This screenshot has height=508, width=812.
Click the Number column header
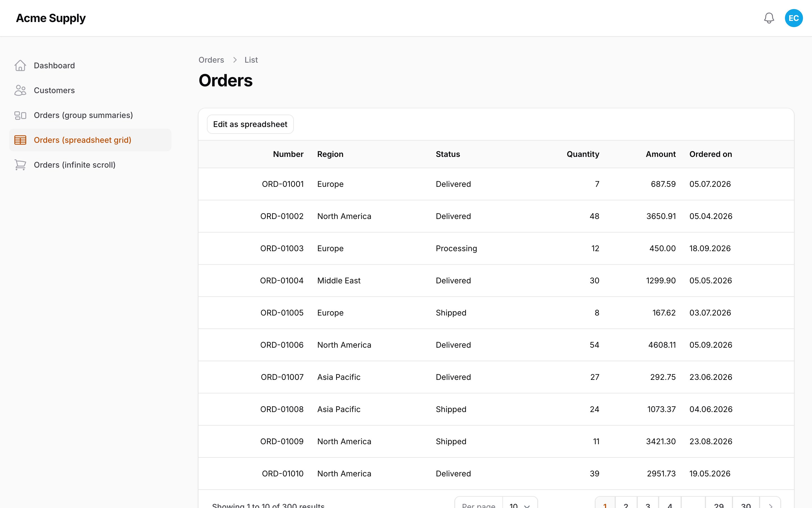coord(288,154)
